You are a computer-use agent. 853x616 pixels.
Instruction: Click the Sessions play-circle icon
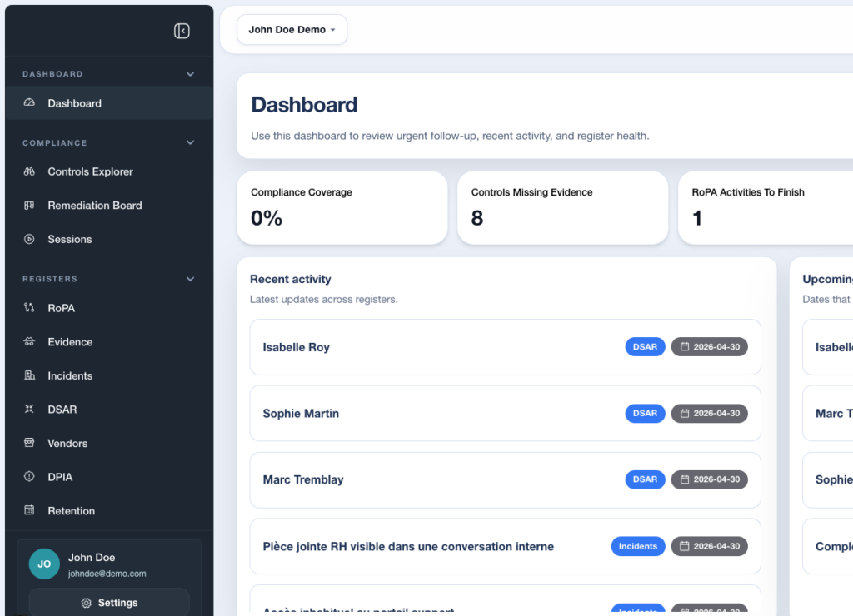coord(29,239)
